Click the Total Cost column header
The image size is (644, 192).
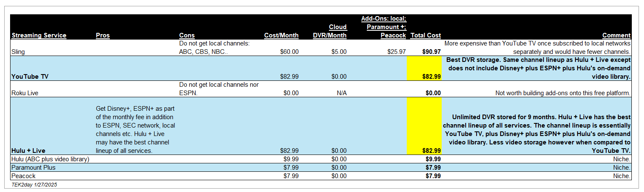coord(426,35)
